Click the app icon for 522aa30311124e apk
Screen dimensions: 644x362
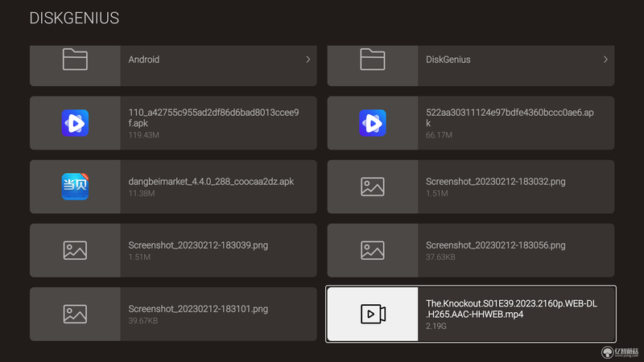point(373,123)
